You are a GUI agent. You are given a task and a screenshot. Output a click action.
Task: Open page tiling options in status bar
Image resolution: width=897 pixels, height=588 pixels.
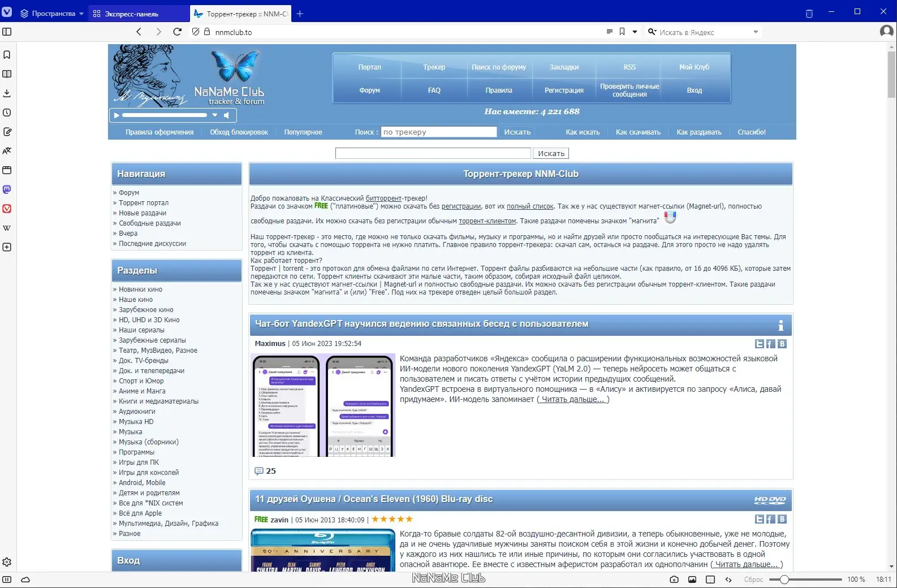pos(710,580)
